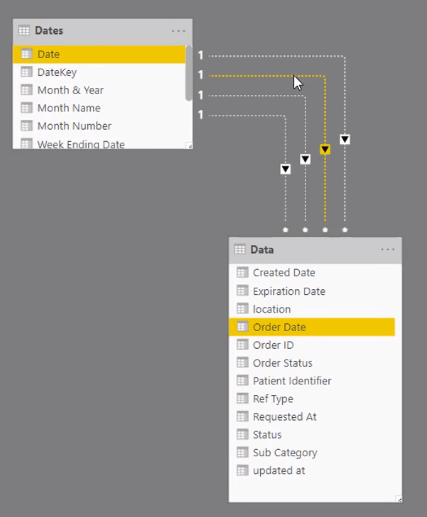Image resolution: width=427 pixels, height=517 pixels.
Task: Select the Created Date field
Action: point(312,273)
